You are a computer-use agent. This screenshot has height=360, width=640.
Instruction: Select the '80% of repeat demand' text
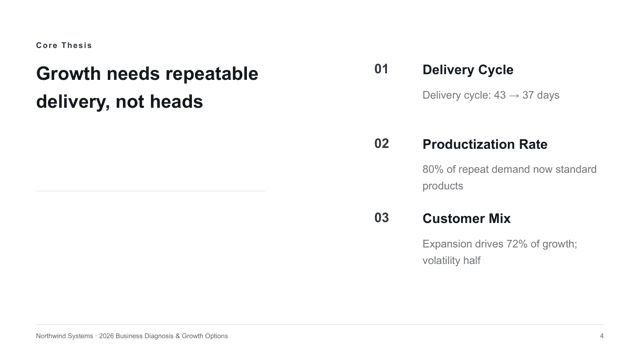[x=476, y=169]
